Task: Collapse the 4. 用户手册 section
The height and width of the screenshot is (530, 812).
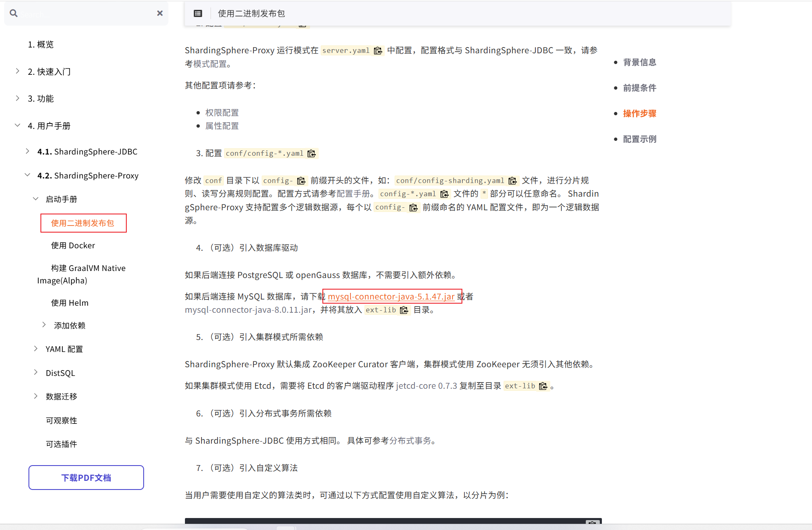Action: (17, 125)
